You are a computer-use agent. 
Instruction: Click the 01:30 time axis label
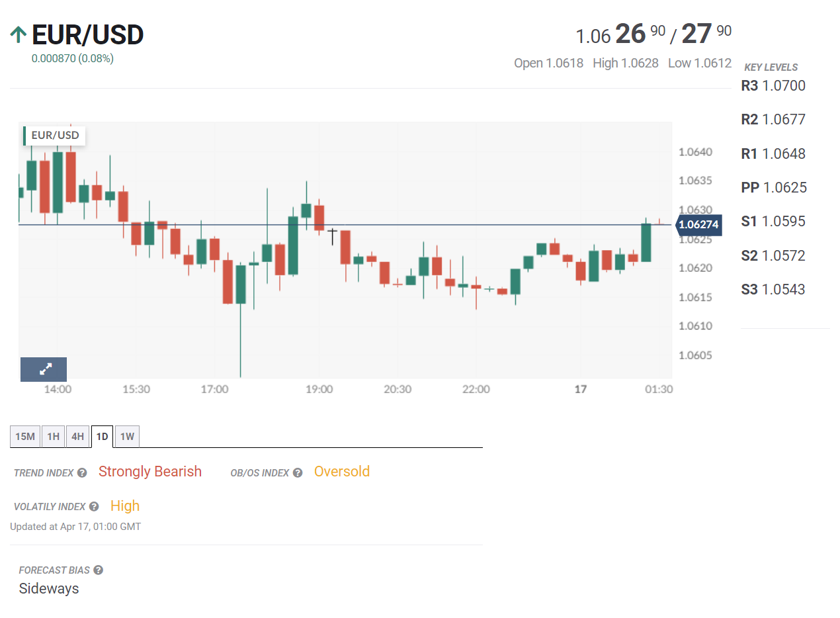point(659,390)
